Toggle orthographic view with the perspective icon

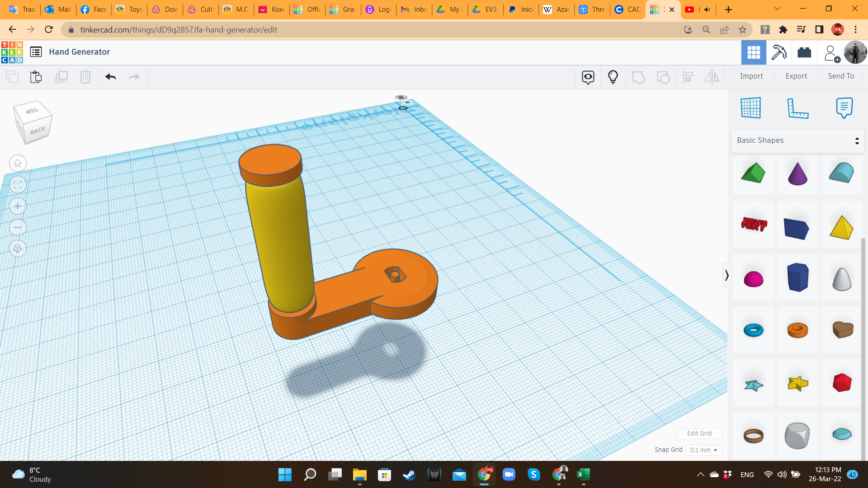18,249
